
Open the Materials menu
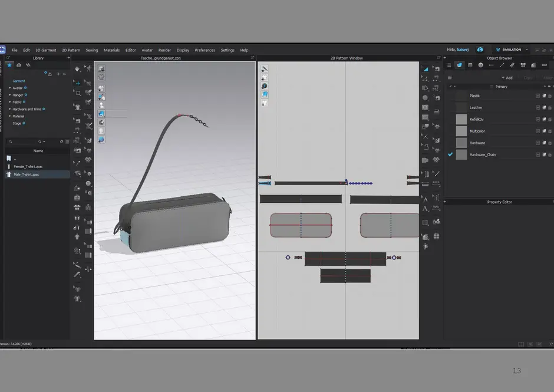coord(111,50)
